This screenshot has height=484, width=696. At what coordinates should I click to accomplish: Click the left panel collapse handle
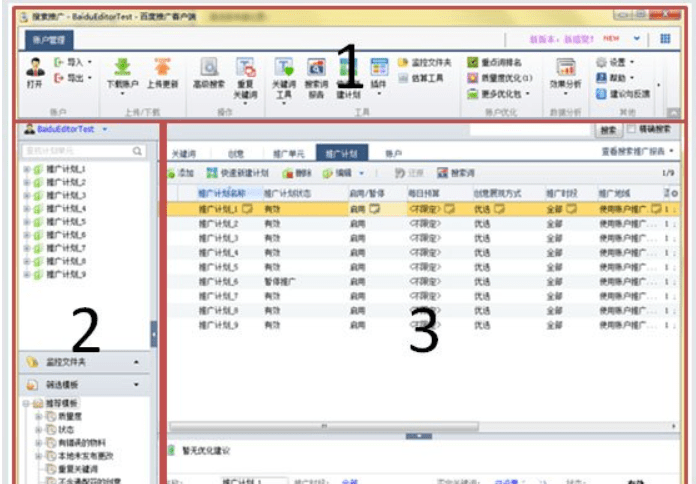click(154, 334)
